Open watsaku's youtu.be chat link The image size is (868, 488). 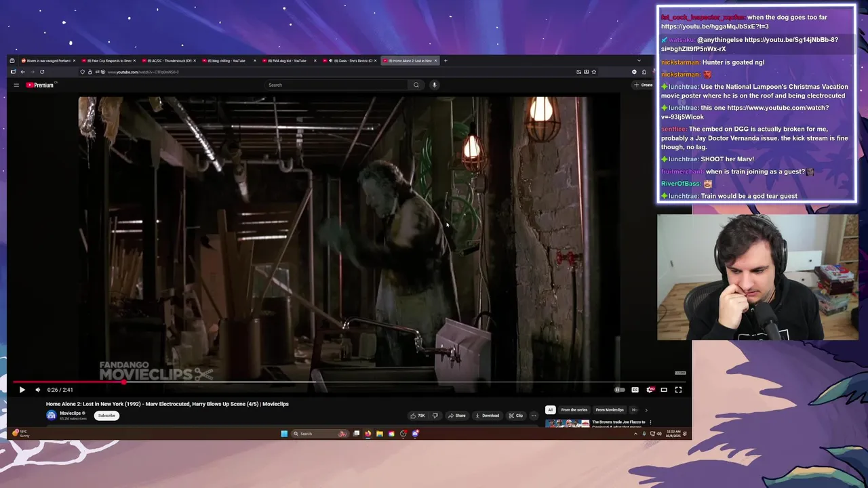[x=749, y=44]
